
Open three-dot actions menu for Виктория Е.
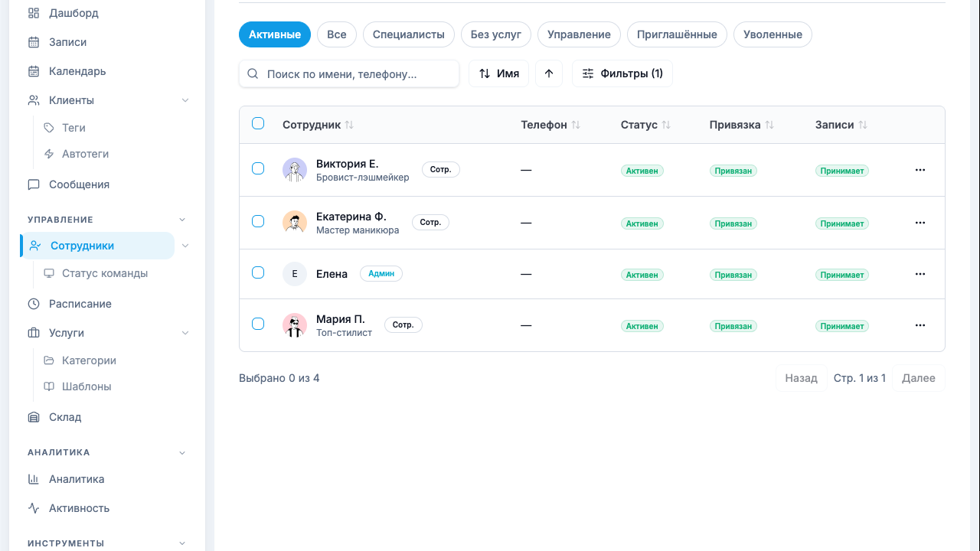pyautogui.click(x=920, y=170)
